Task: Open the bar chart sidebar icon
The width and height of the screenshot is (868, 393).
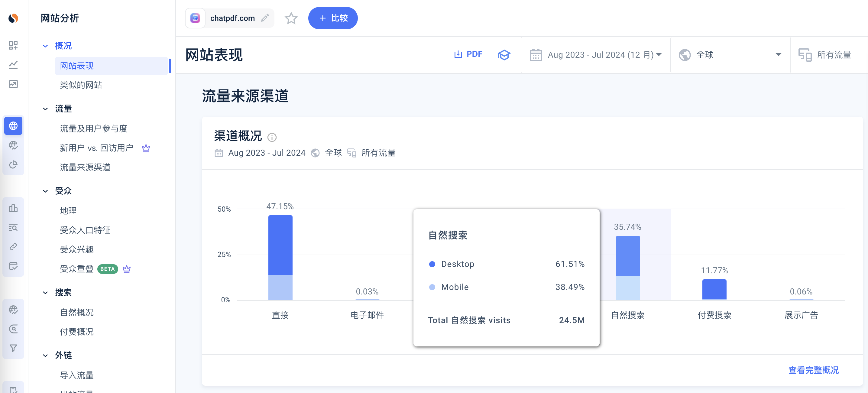Action: point(13,208)
